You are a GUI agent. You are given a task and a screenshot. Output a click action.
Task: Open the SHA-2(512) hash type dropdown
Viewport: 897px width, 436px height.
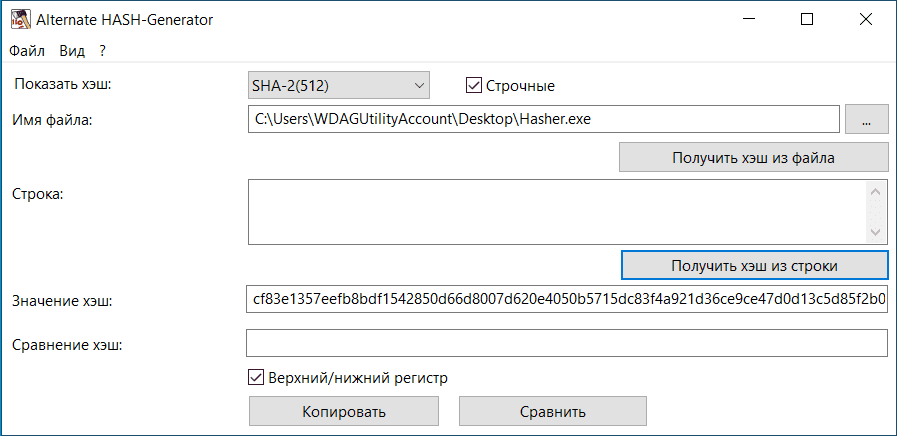(x=338, y=86)
